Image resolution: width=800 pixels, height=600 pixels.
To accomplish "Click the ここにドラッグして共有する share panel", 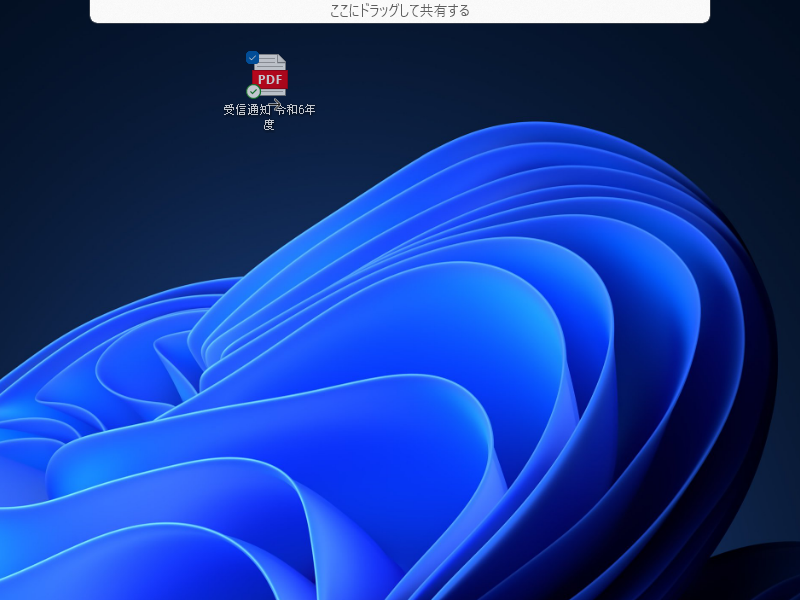I will pos(400,11).
